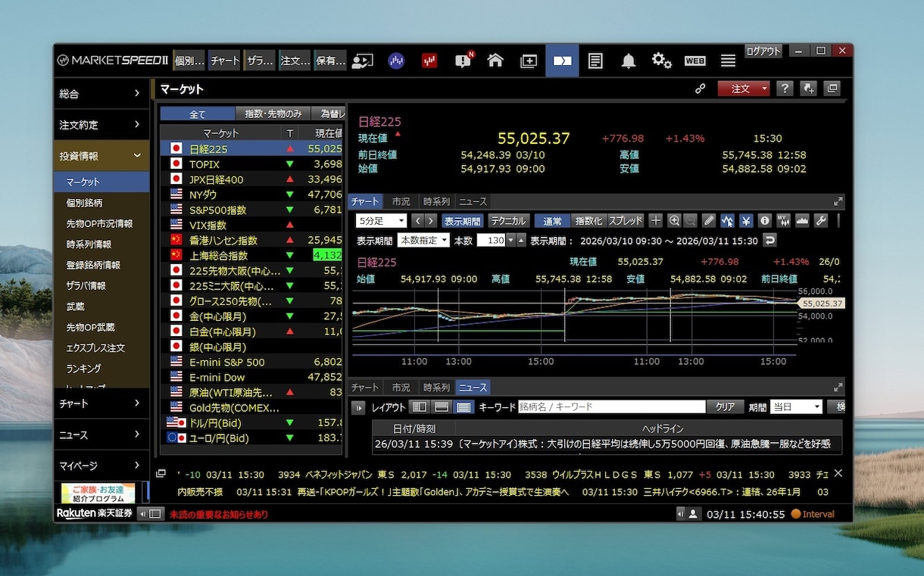Expand the 総合 sidebar section
The height and width of the screenshot is (576, 924).
(101, 93)
